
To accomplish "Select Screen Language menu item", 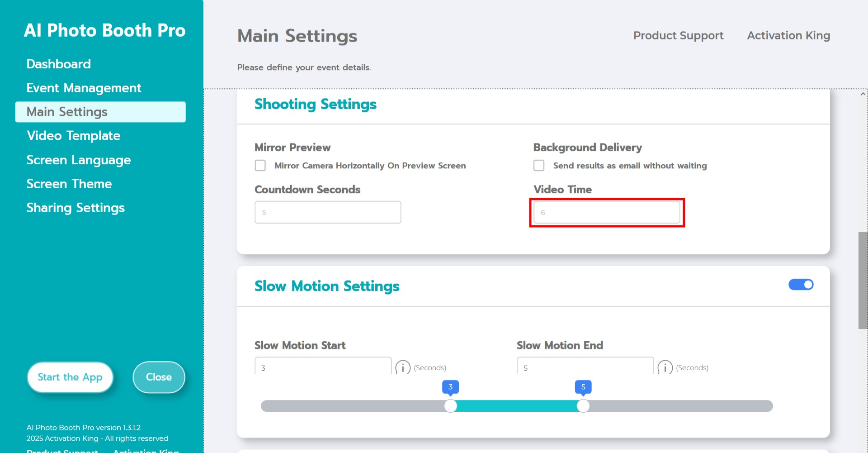I will pos(79,160).
